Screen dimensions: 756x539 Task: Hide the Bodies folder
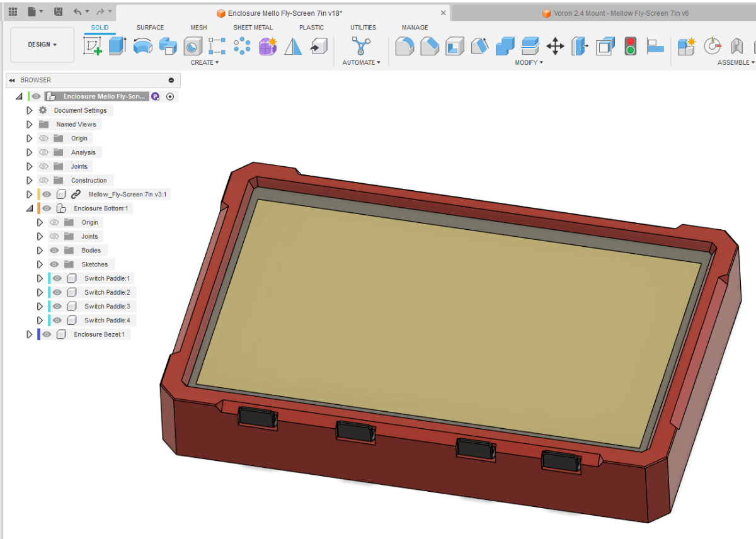click(54, 250)
